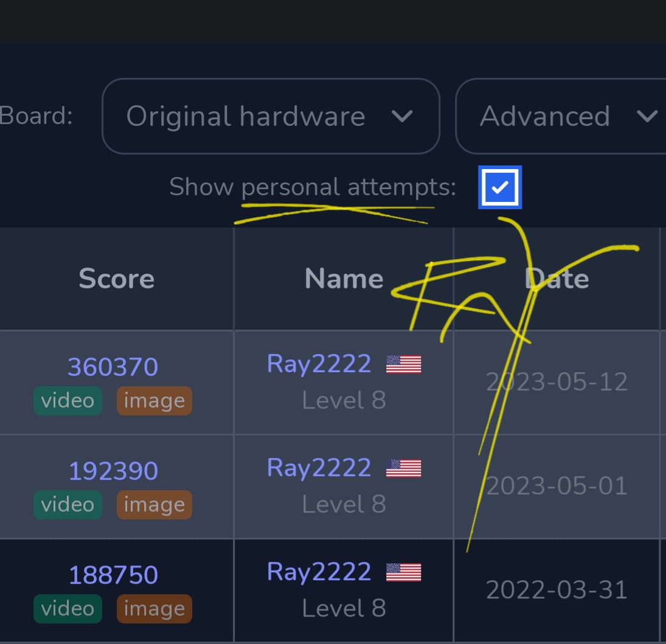Click the image badge under score 360370
This screenshot has height=644, width=666.
[154, 401]
